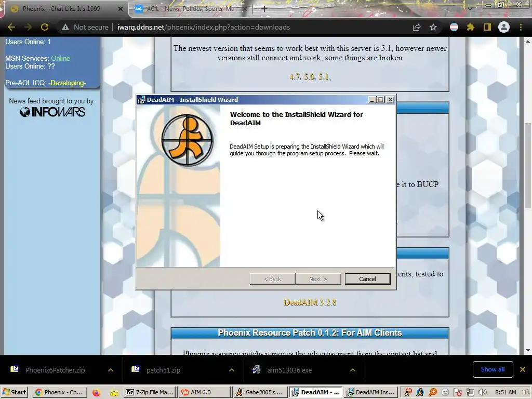Click the gray round face tray icon

click(x=445, y=392)
